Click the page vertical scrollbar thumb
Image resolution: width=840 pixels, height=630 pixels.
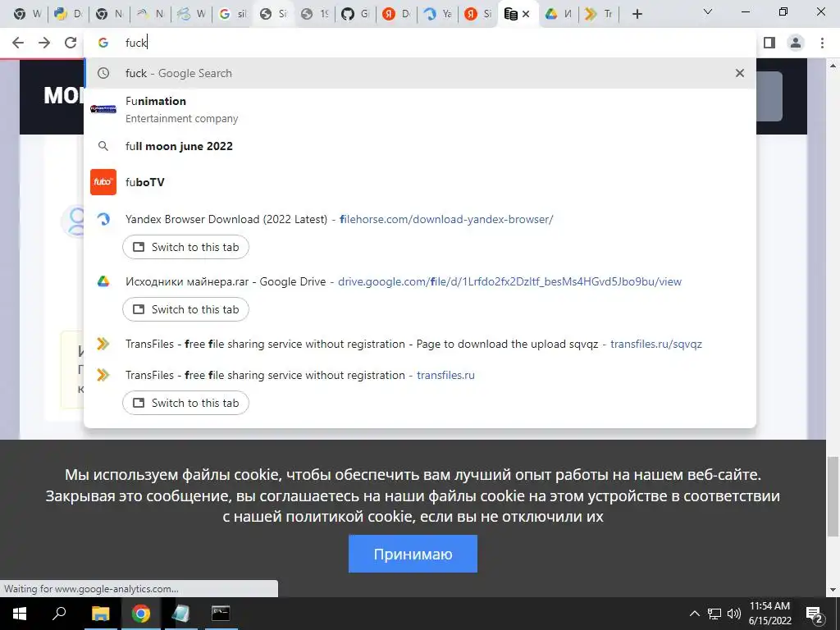tap(833, 495)
